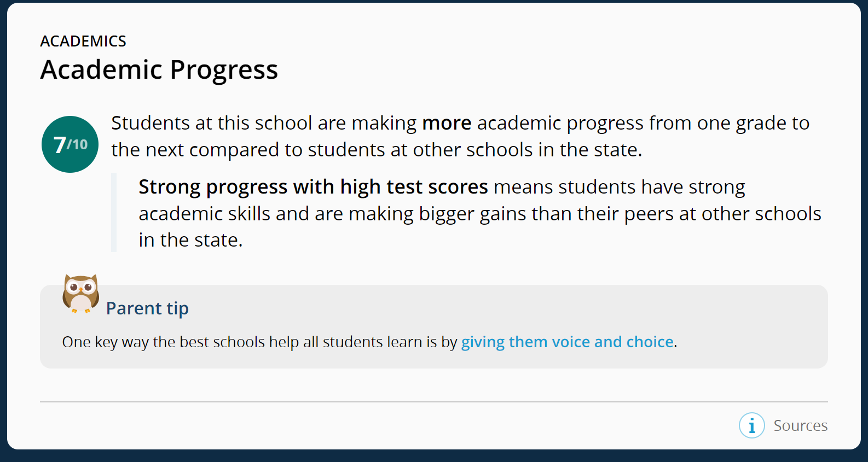
Task: Click bold "Strong progress with high test scores" text
Action: 313,187
